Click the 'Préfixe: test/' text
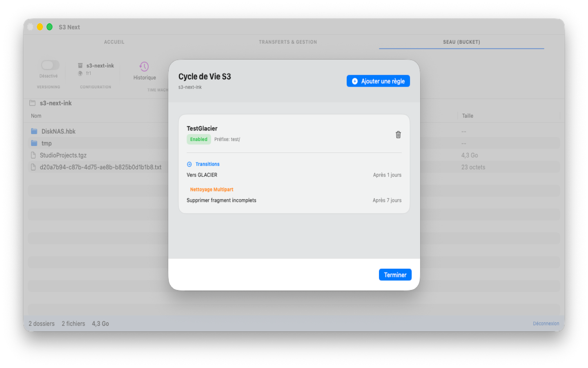The height and width of the screenshot is (368, 588). (x=227, y=139)
